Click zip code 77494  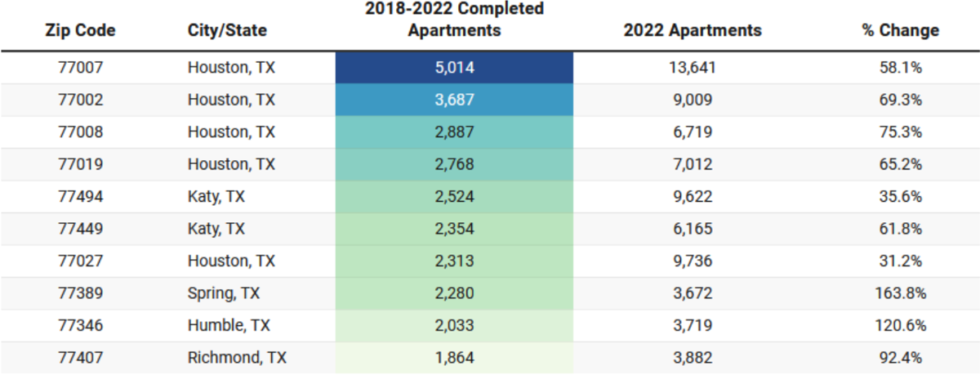pyautogui.click(x=81, y=197)
